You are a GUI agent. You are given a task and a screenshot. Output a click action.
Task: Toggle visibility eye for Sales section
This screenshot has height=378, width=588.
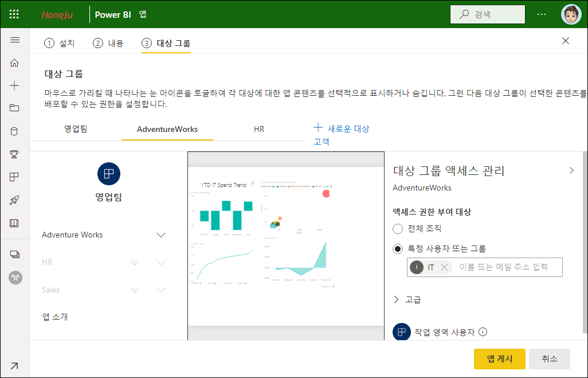pyautogui.click(x=135, y=290)
